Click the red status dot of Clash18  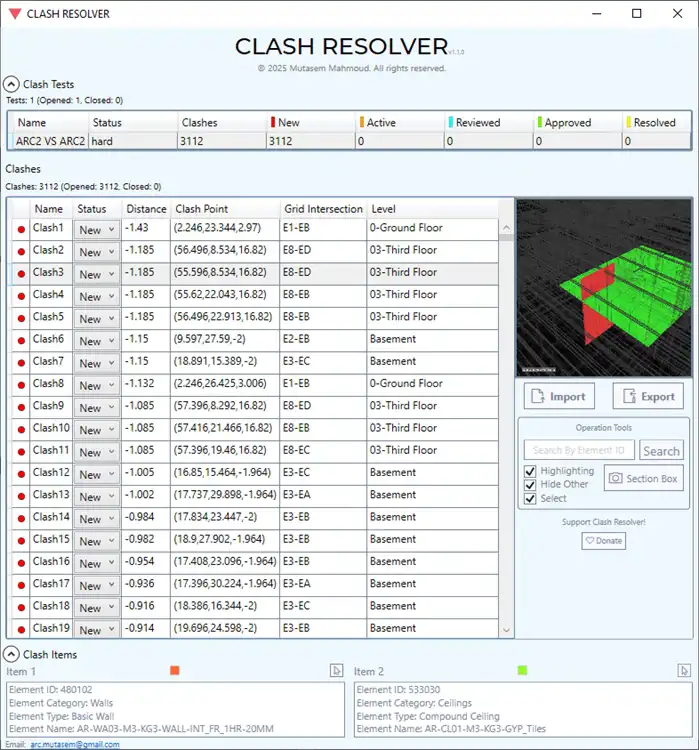pyautogui.click(x=21, y=607)
